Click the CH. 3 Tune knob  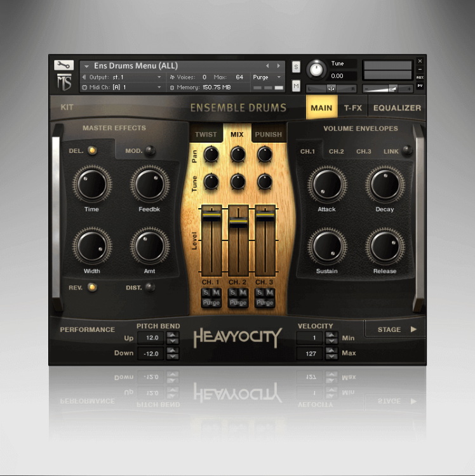click(265, 182)
